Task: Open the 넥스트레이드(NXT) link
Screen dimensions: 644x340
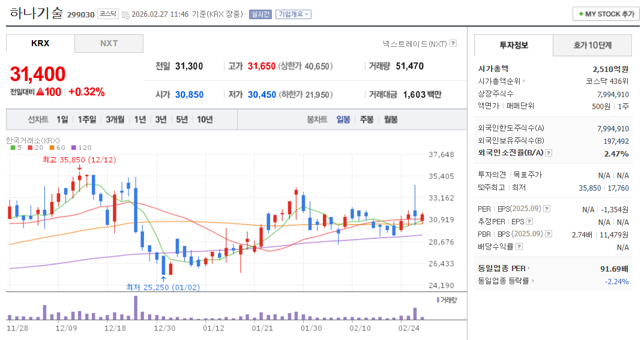Action: click(414, 43)
